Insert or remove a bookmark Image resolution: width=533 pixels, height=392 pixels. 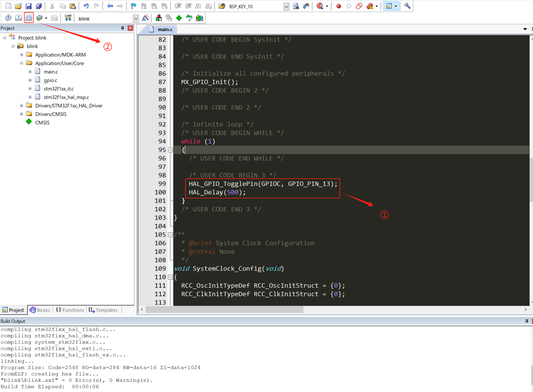coord(133,6)
